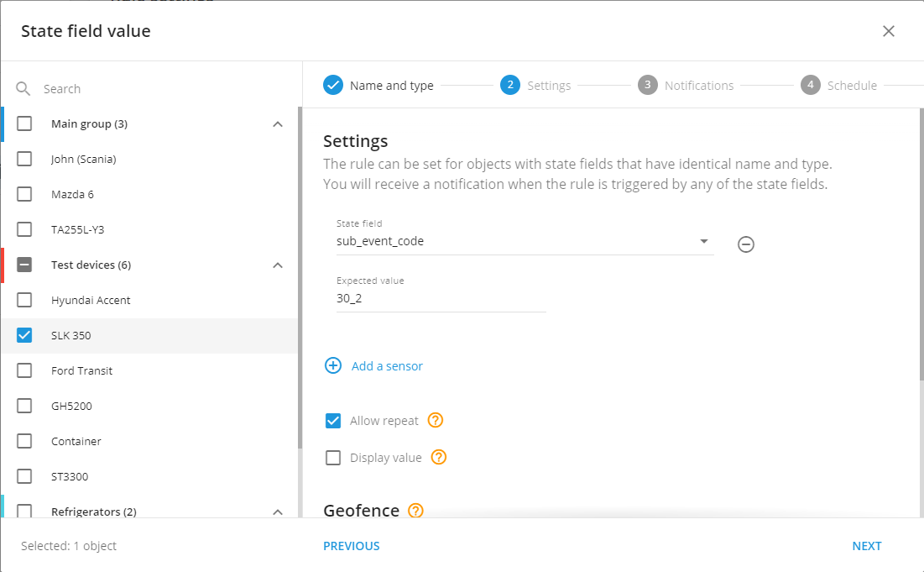Click the Selected: 1 object status text
The height and width of the screenshot is (572, 924).
pyautogui.click(x=69, y=546)
